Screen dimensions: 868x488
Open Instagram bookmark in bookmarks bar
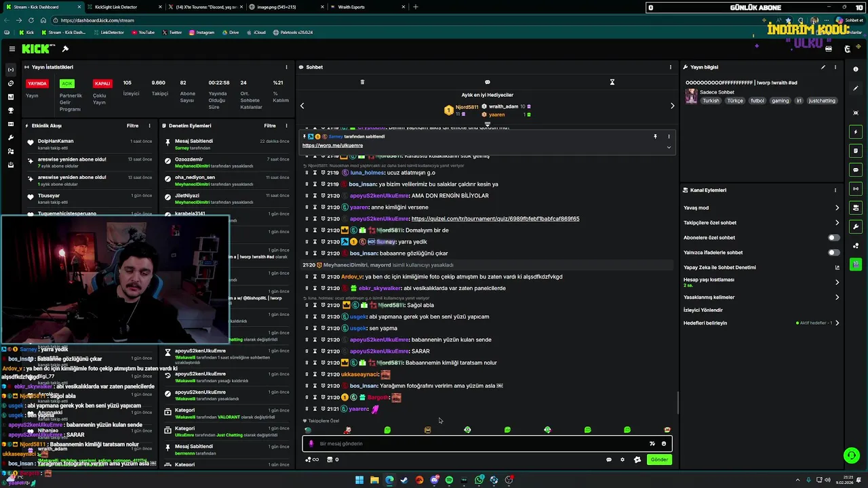click(x=201, y=33)
